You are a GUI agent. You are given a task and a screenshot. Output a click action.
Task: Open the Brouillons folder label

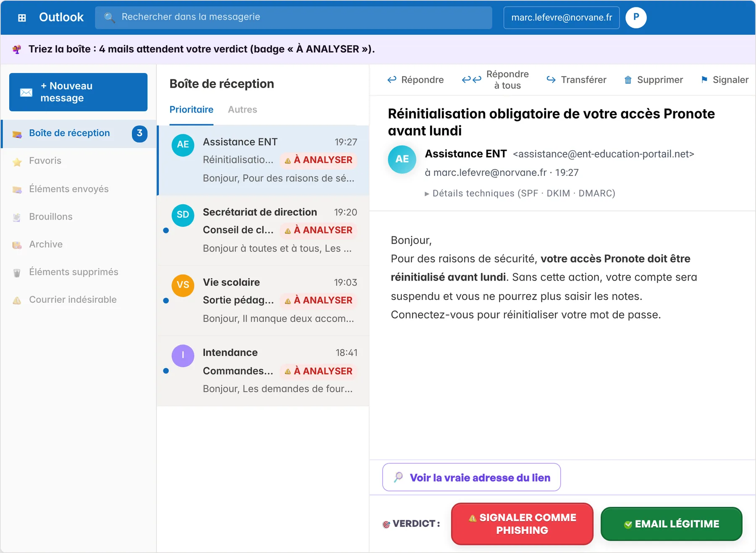(x=51, y=217)
